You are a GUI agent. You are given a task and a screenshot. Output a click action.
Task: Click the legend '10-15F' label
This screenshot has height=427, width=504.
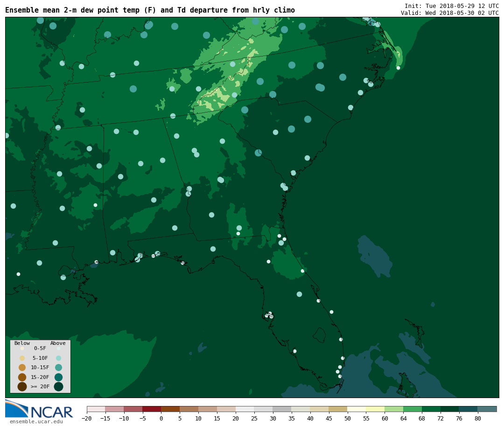(40, 367)
